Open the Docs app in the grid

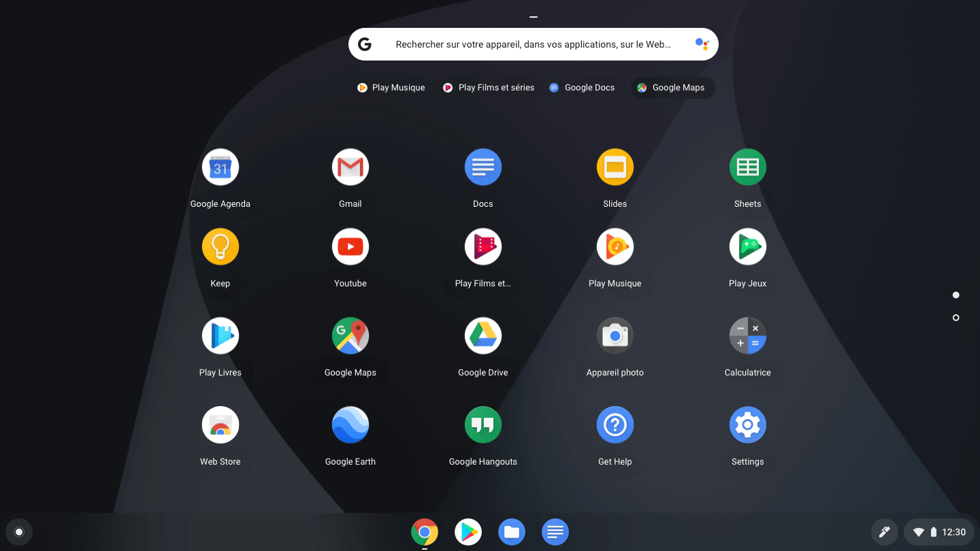pos(483,167)
